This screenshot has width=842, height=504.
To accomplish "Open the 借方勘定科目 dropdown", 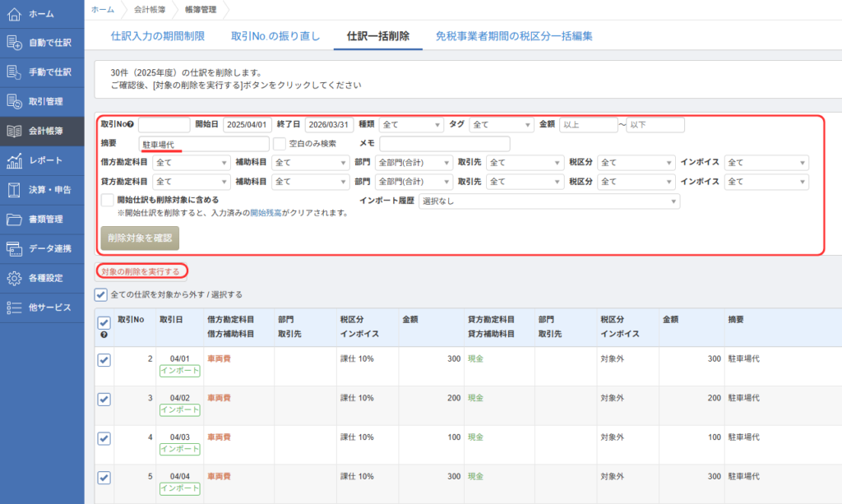I will (x=192, y=163).
